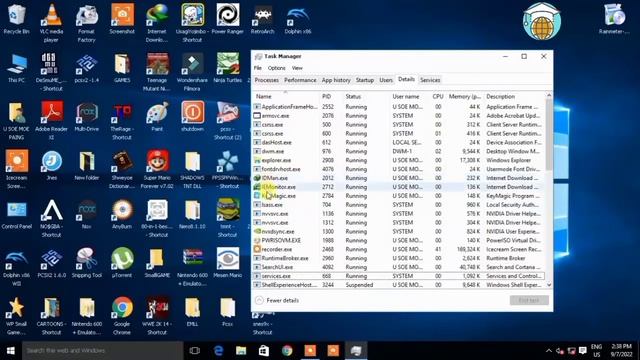Open File Explorer from the taskbar
This screenshot has height=360, width=640.
241,351
